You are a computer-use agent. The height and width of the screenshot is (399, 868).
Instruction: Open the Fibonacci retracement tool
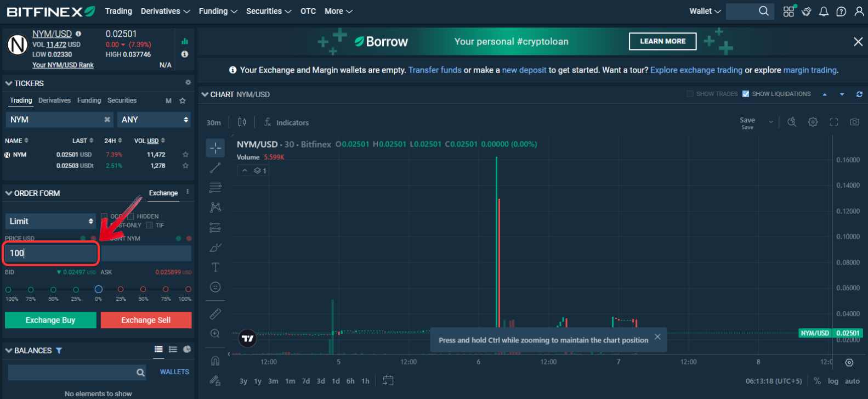click(215, 188)
